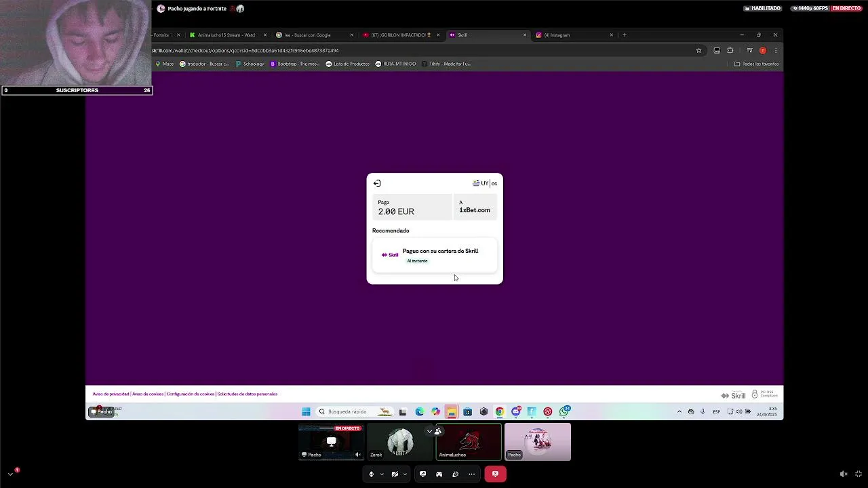
Task: Open 'Configuración de cookies' footer link
Action: click(191, 394)
